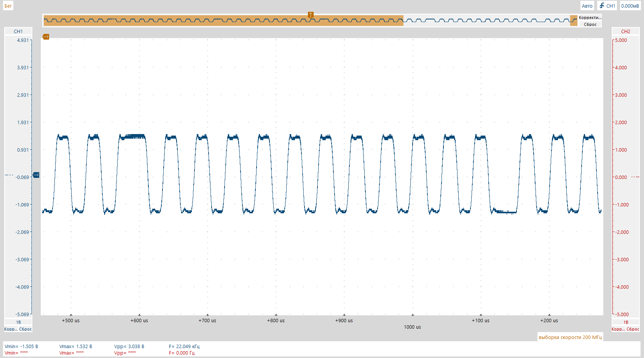The height and width of the screenshot is (358, 644).
Task: Toggle the CH2 channel header
Action: pos(626,31)
